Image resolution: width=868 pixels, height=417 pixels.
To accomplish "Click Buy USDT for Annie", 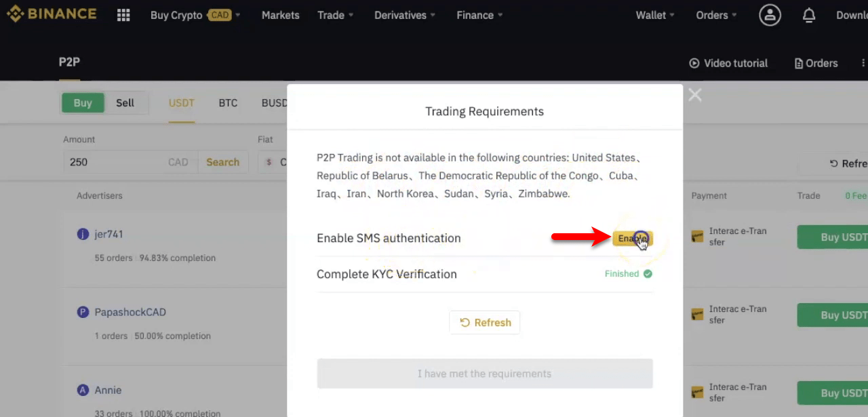I will pos(833,393).
